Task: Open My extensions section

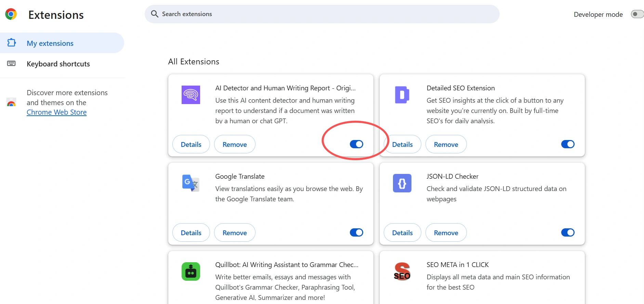Action: [62, 43]
